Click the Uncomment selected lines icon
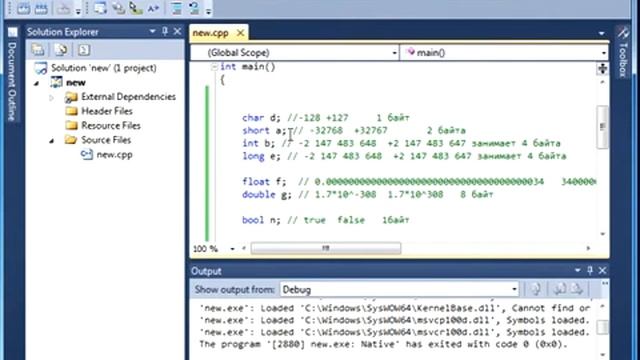640x360 pixels. (x=194, y=8)
